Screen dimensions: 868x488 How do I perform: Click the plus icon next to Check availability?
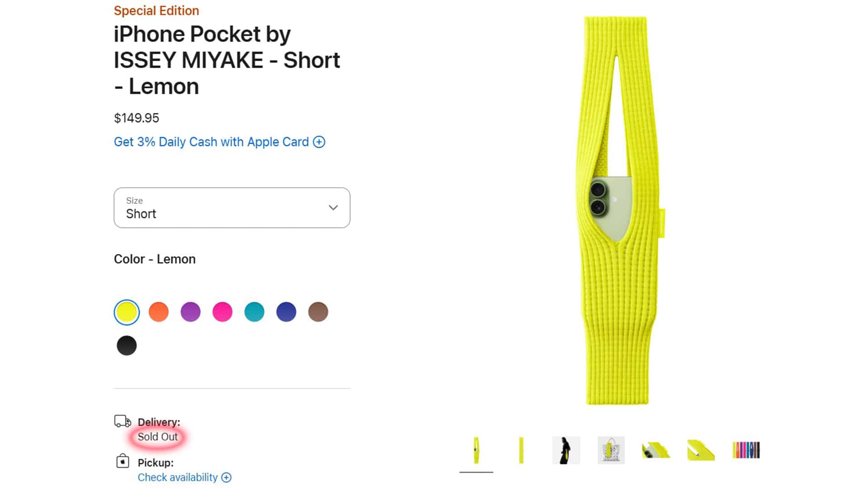tap(226, 477)
